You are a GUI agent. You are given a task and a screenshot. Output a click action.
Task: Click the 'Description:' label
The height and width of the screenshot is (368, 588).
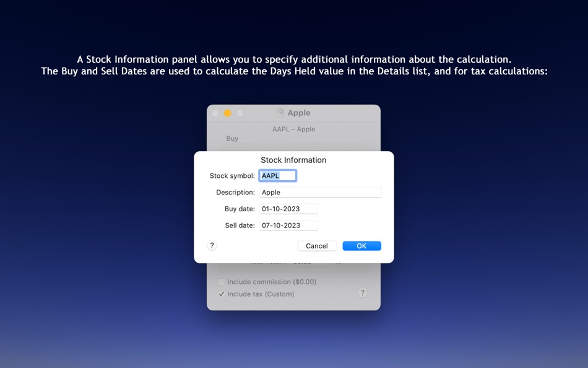(x=235, y=192)
